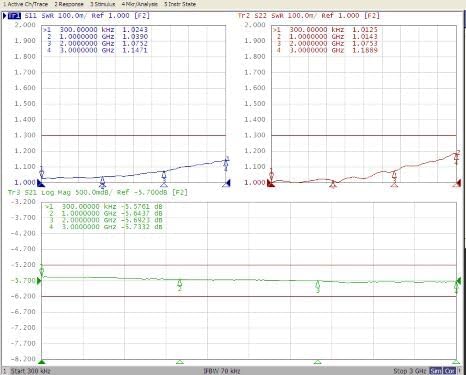Open the Active Ch/Trace menu
The height and width of the screenshot is (375, 466).
coord(25,4)
